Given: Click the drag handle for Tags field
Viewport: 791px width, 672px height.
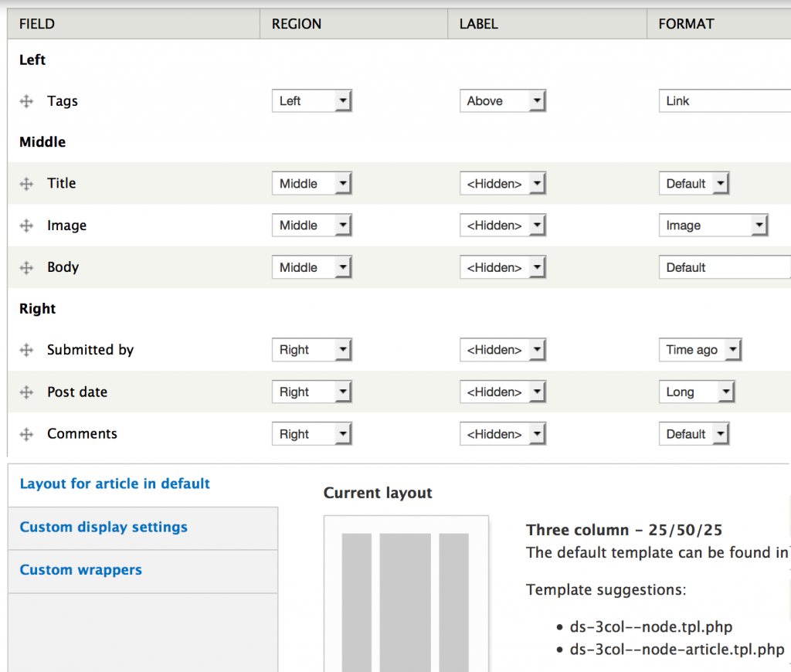Looking at the screenshot, I should pos(26,101).
